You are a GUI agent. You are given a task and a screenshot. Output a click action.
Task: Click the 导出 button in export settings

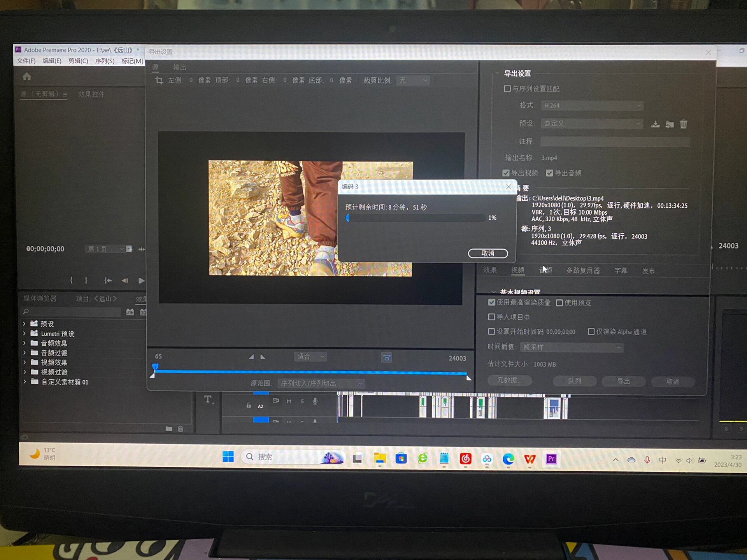tap(623, 381)
